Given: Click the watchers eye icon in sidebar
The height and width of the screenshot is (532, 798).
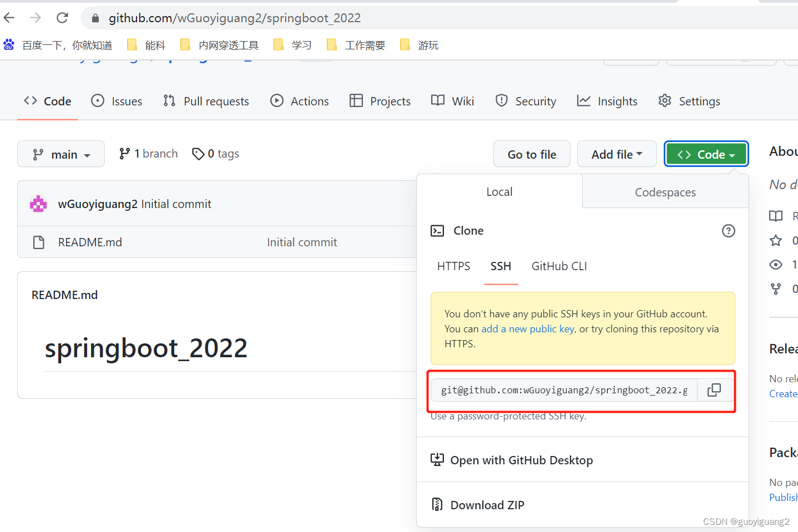Looking at the screenshot, I should click(776, 265).
